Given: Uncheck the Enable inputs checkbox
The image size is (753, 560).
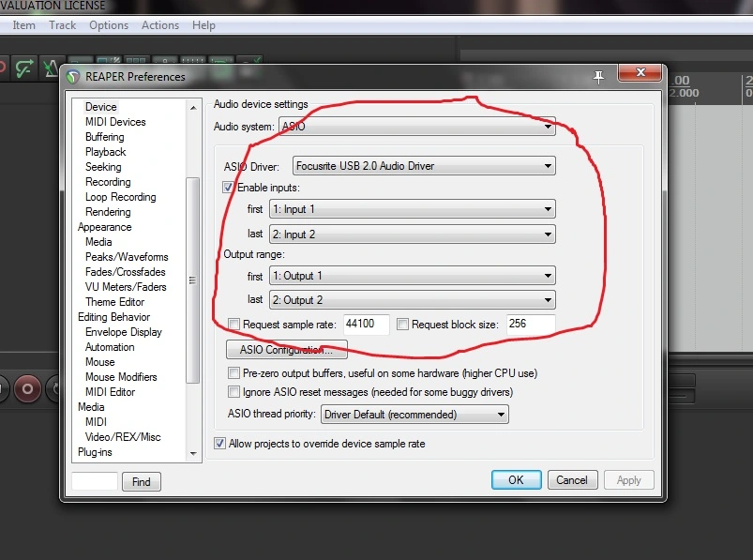Looking at the screenshot, I should pyautogui.click(x=228, y=188).
